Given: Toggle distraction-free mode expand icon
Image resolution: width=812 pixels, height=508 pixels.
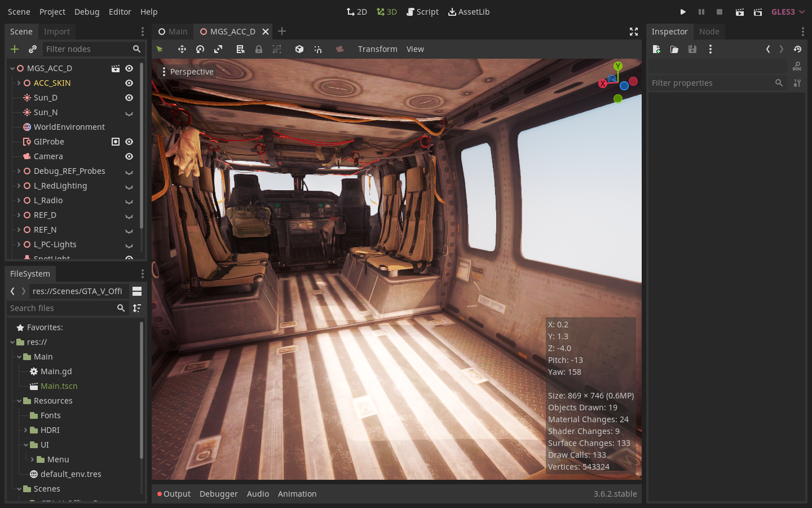Looking at the screenshot, I should pyautogui.click(x=634, y=32).
